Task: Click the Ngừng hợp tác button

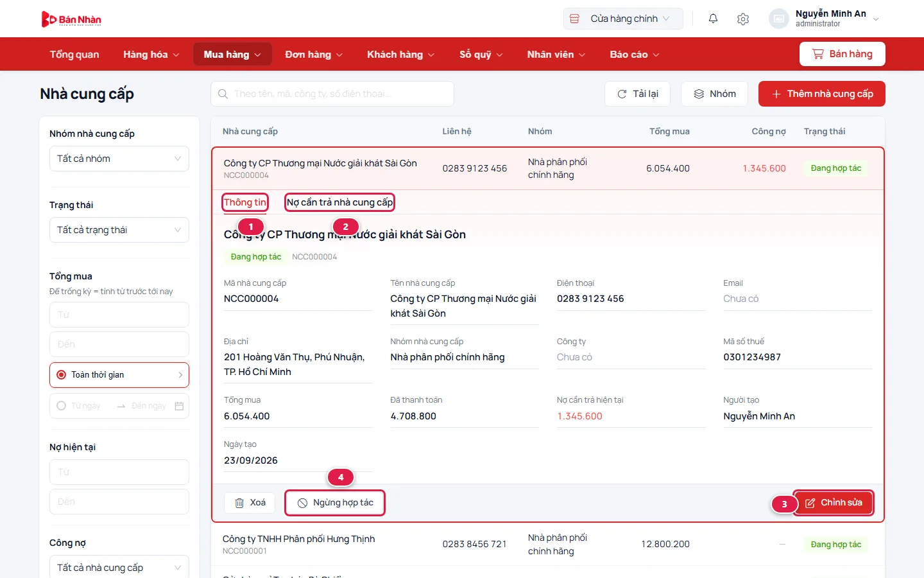Action: 335,503
